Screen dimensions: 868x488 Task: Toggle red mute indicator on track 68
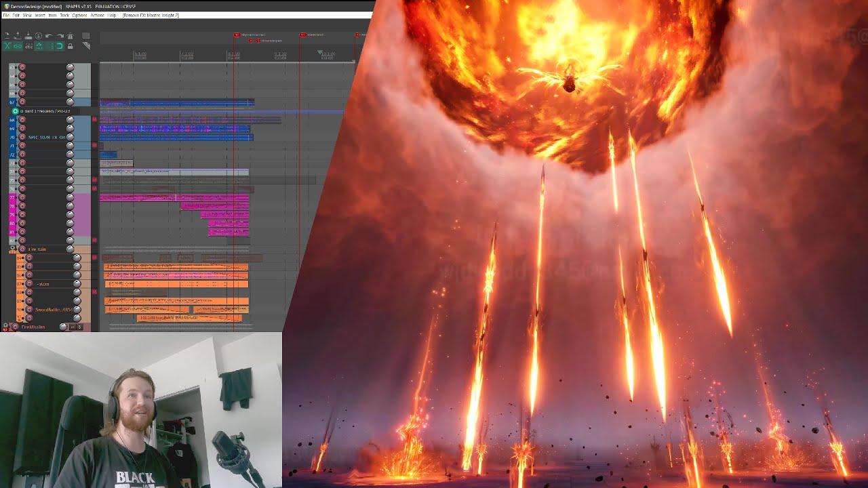94,119
